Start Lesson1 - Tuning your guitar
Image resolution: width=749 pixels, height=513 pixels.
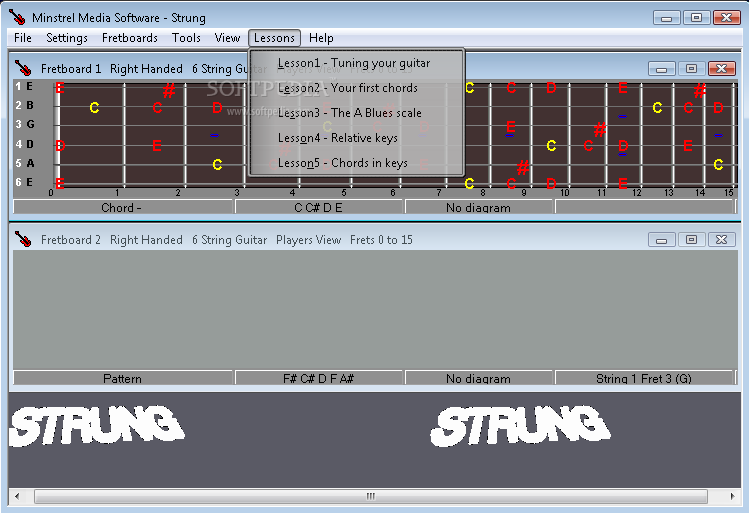click(x=356, y=63)
